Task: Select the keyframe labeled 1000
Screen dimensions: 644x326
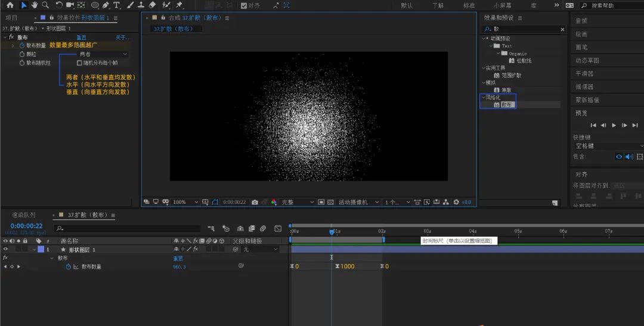Action: (x=337, y=266)
